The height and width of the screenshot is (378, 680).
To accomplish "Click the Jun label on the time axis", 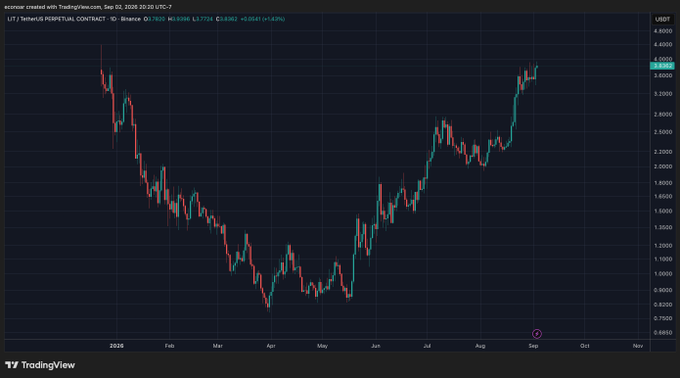I will [x=375, y=345].
